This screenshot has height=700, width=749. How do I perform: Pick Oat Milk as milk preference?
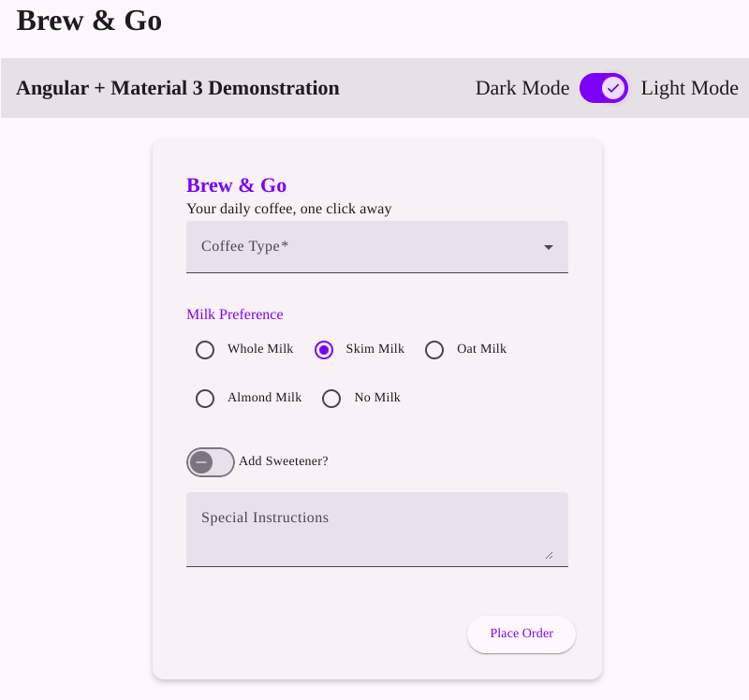tap(434, 350)
